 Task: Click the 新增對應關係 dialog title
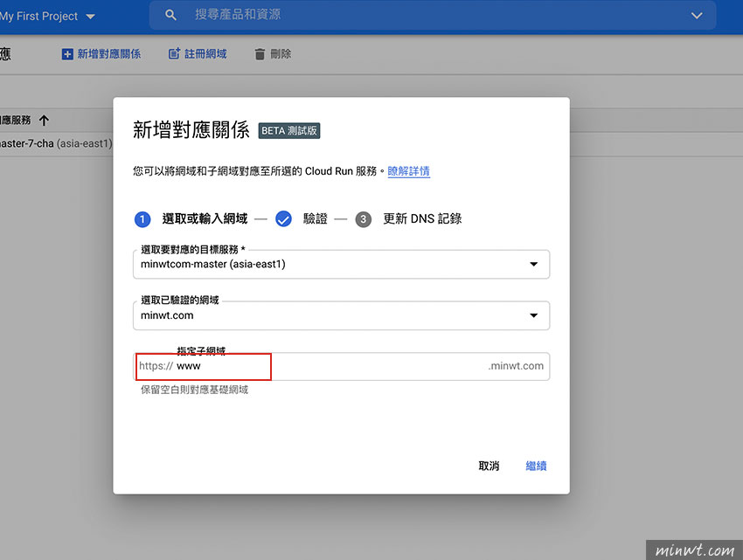[x=191, y=130]
